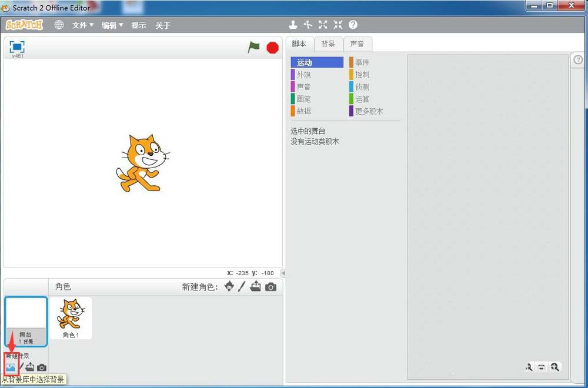588x388 pixels.
Task: Switch to the 背景 tab
Action: [328, 44]
